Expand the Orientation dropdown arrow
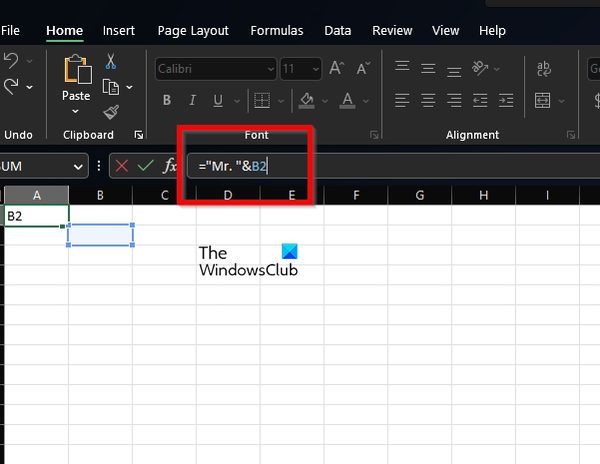600x464 pixels. point(497,69)
